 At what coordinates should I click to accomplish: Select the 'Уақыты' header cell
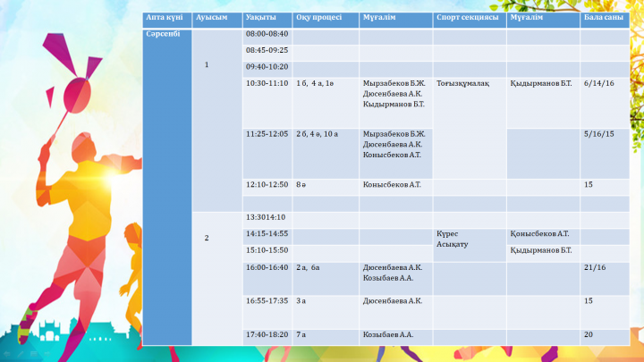point(267,20)
